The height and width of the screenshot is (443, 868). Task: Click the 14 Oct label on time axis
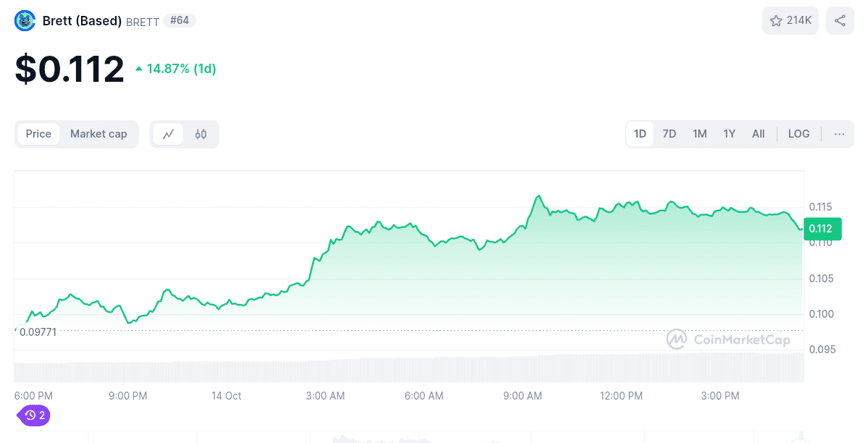pos(226,396)
